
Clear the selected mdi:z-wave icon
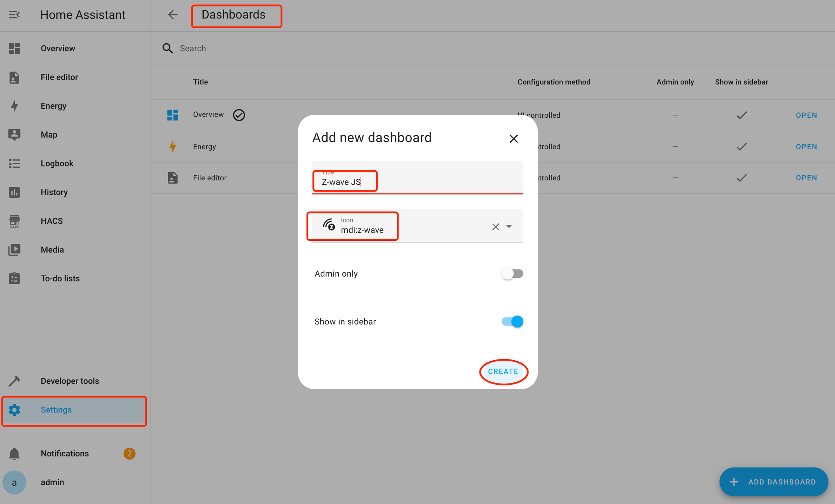click(495, 227)
